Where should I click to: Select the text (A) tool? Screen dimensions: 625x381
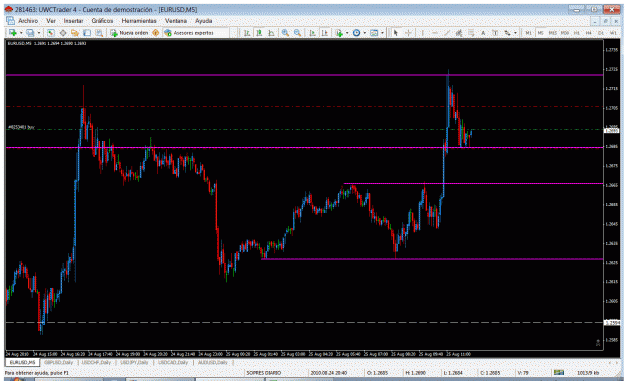pos(483,33)
